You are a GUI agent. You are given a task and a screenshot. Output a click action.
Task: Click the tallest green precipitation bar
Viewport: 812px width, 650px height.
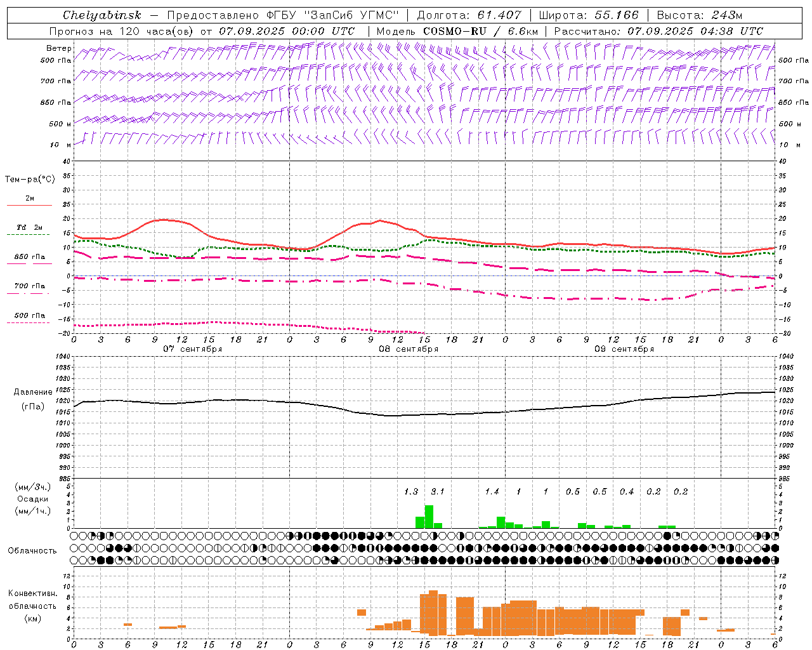[x=429, y=517]
